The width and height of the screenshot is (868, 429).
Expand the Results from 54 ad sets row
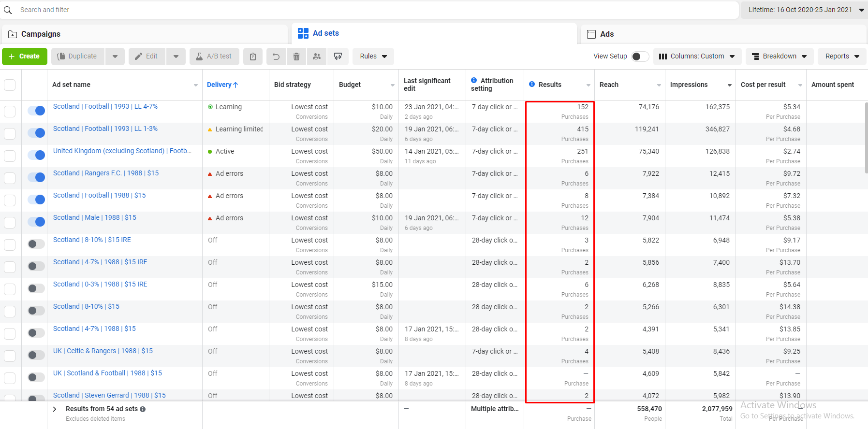(x=55, y=409)
